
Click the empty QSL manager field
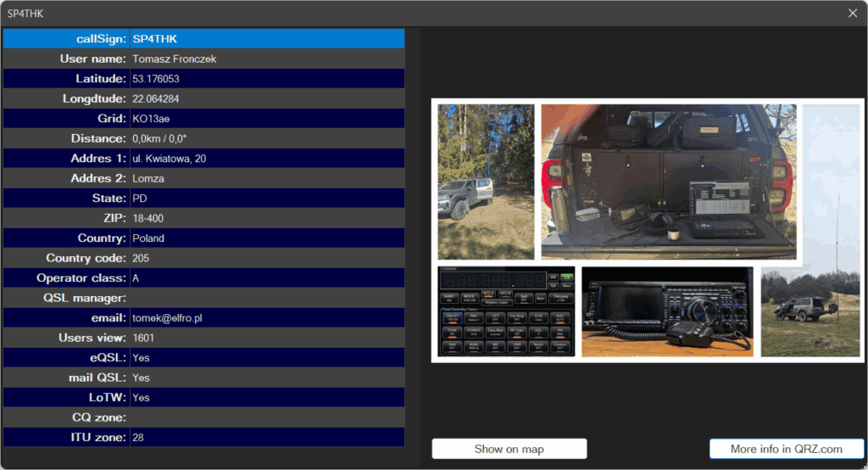click(x=266, y=298)
